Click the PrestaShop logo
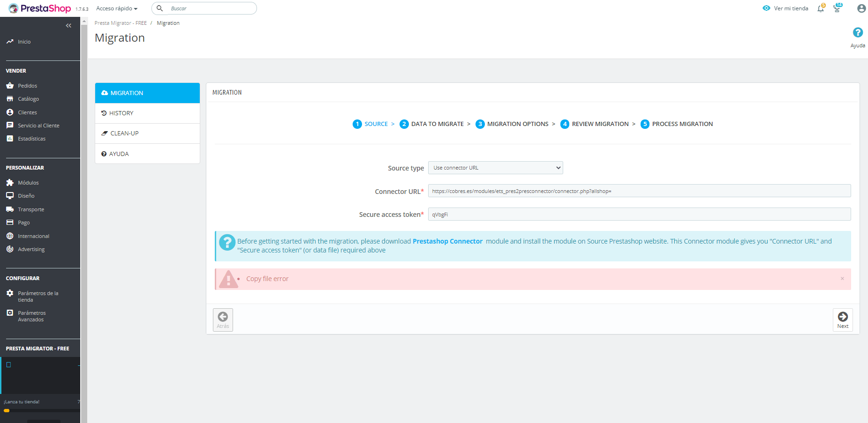The height and width of the screenshot is (423, 868). point(40,8)
